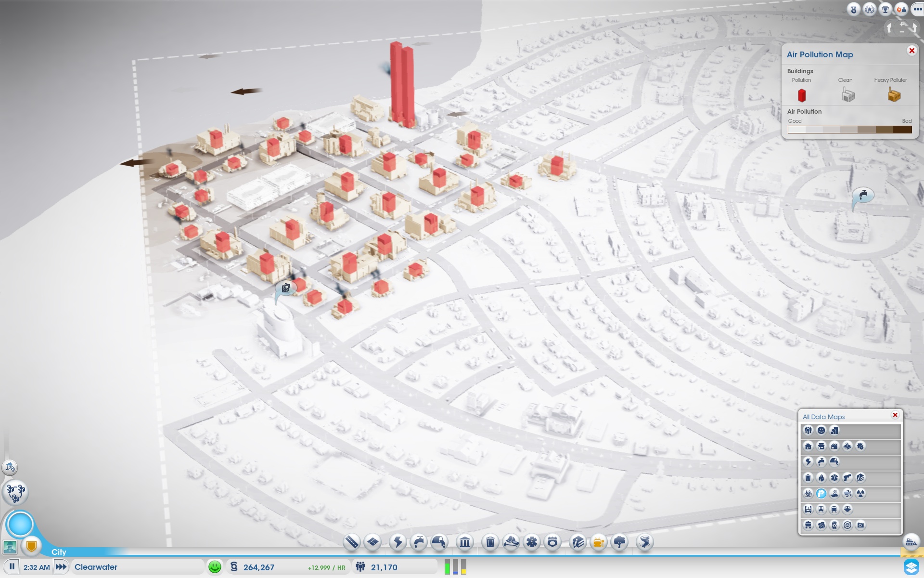Click the alert bubble above the tower
Image resolution: width=924 pixels, height=578 pixels.
pyautogui.click(x=286, y=288)
